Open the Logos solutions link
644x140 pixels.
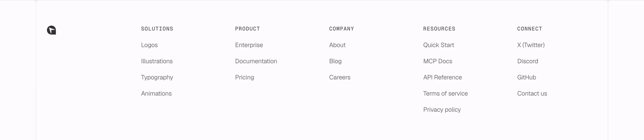tap(149, 45)
